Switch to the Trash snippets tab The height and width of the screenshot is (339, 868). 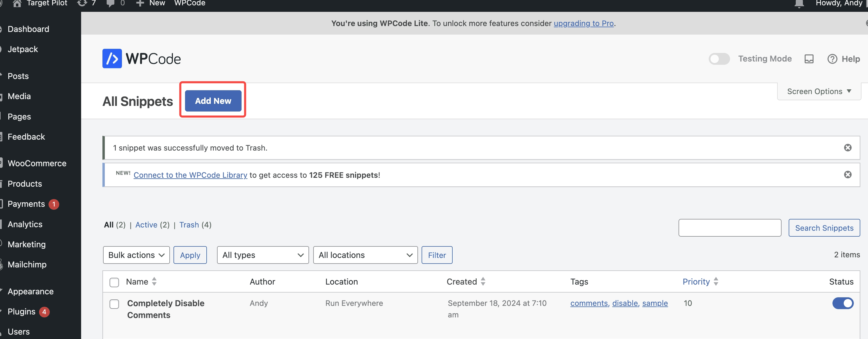pos(189,225)
